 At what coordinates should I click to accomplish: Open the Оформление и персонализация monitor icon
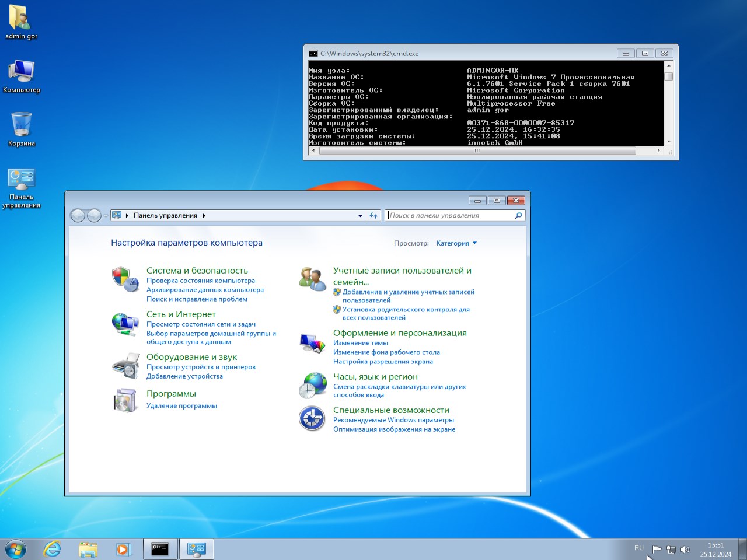[x=312, y=342]
